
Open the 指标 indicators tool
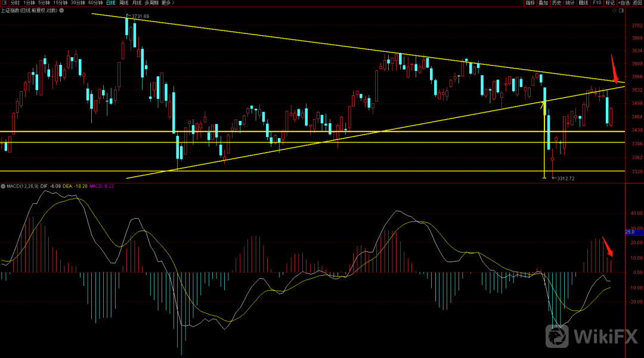pos(530,3)
